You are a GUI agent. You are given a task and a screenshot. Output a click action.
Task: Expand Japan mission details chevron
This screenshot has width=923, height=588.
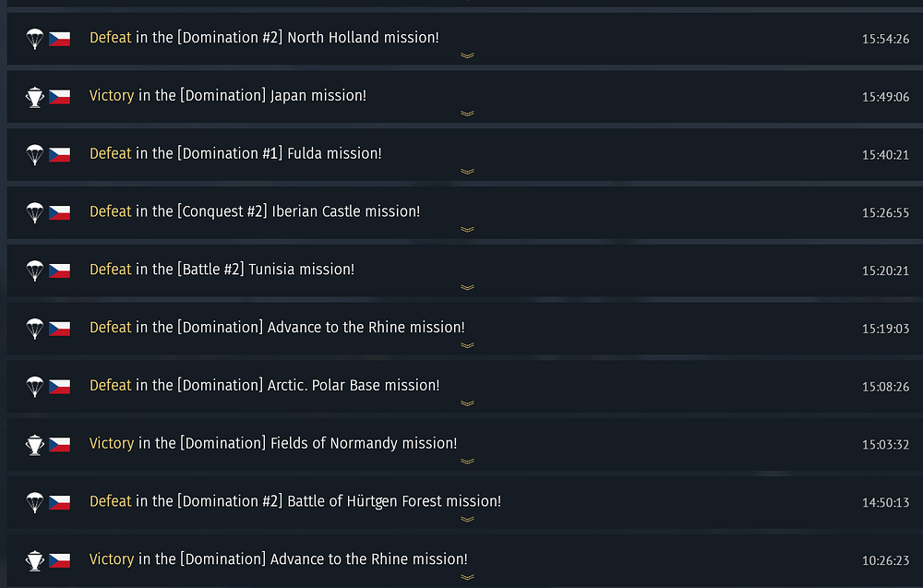point(467,114)
